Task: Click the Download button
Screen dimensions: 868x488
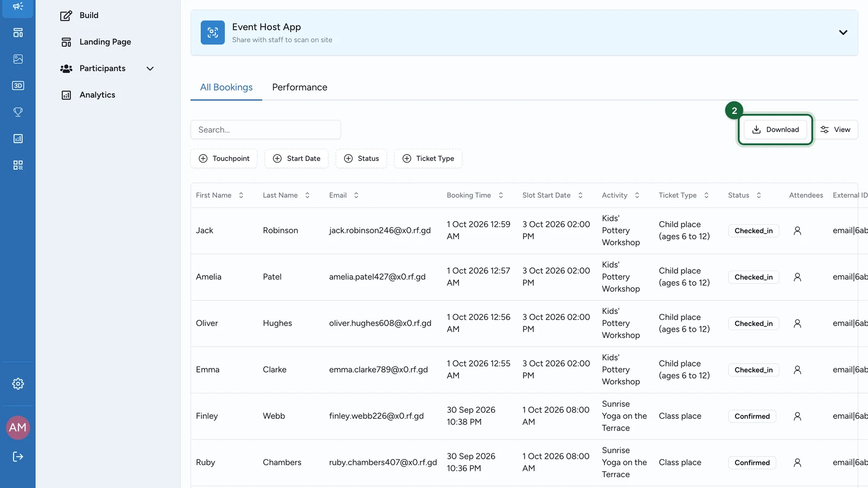Action: coord(775,130)
